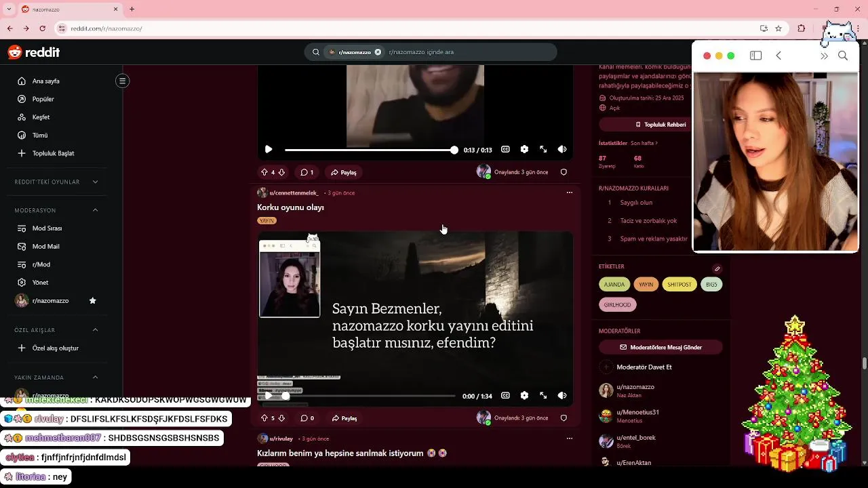Viewport: 868px width, 488px height.
Task: Open settings gear on top video
Action: click(x=524, y=149)
